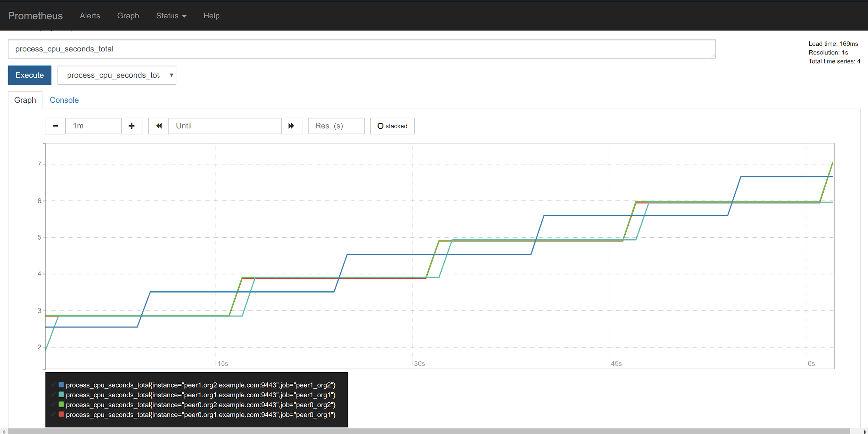Open Help in navigation bar
Screen dimensions: 868x434
[211, 16]
